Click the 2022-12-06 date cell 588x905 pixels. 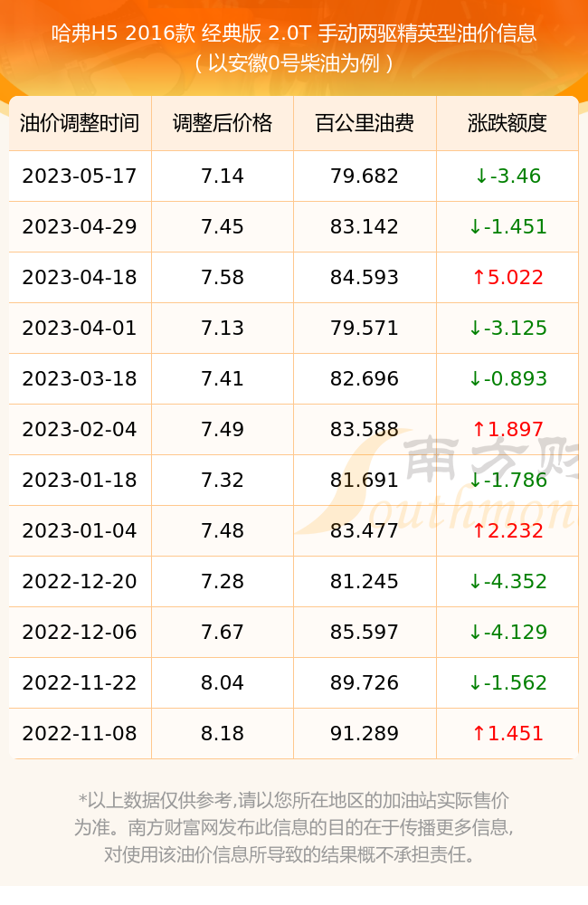click(80, 632)
